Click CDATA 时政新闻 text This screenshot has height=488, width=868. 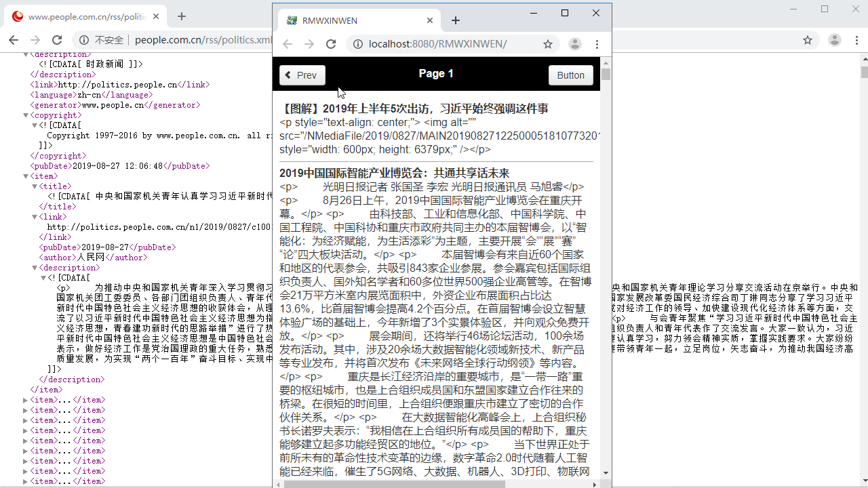(91, 64)
